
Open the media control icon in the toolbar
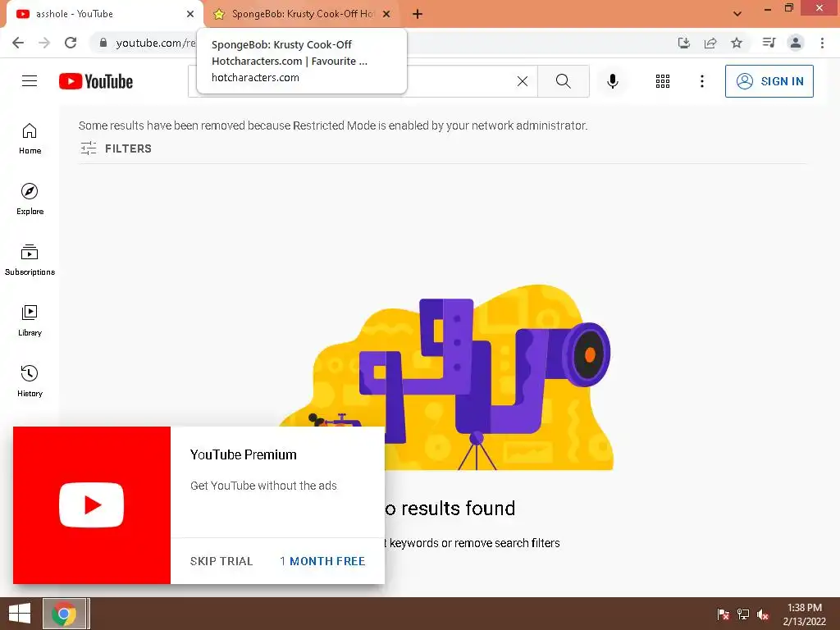click(769, 43)
